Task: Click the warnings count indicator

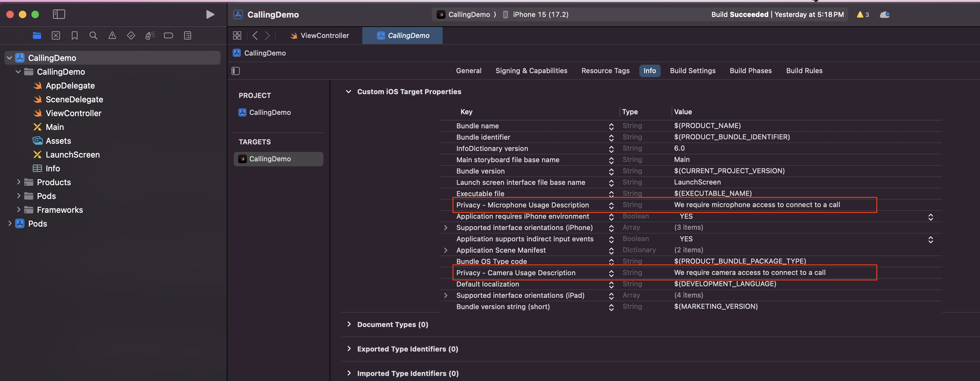Action: click(x=862, y=14)
